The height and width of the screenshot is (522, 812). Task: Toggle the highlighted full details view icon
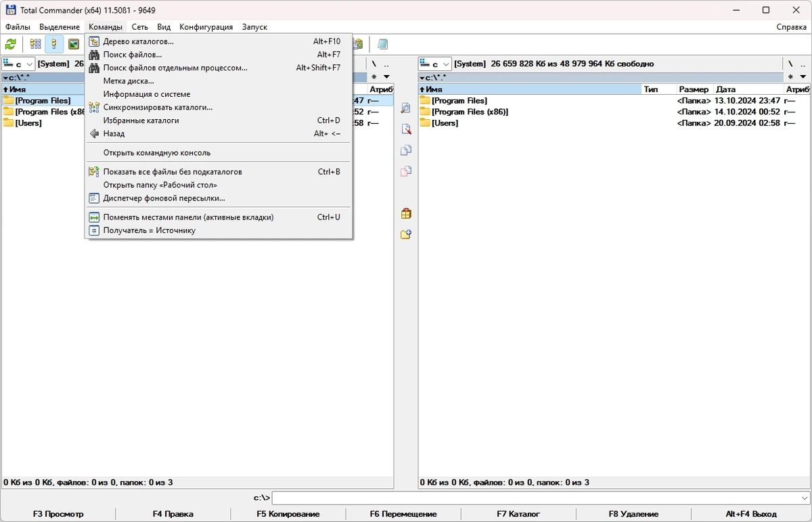click(54, 44)
